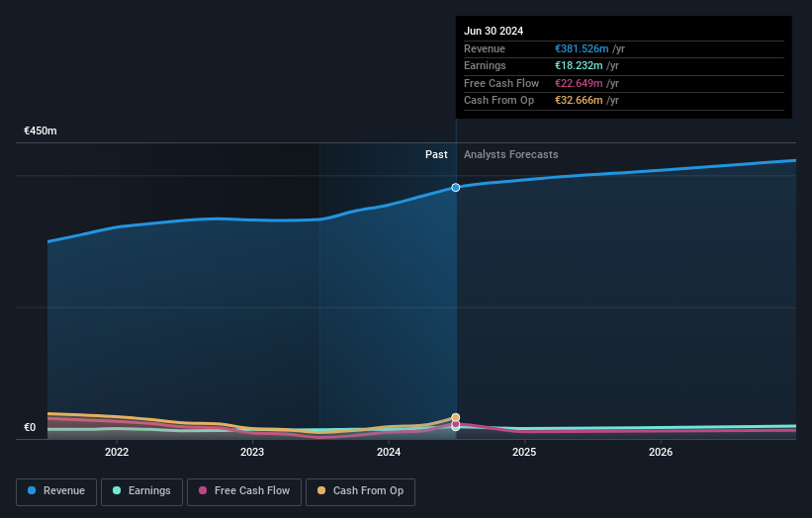Select the 2024 x-axis label

[389, 452]
